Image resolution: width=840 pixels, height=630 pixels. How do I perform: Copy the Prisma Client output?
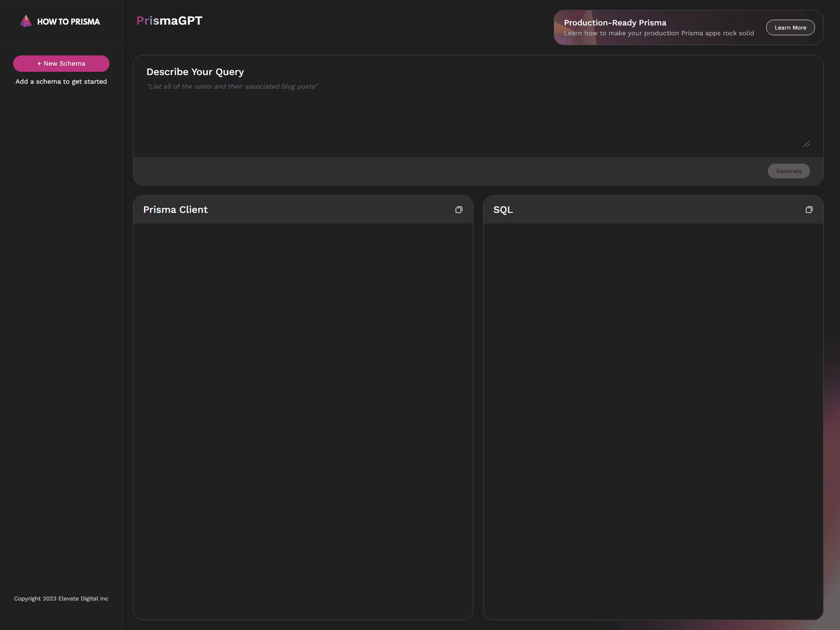[459, 210]
